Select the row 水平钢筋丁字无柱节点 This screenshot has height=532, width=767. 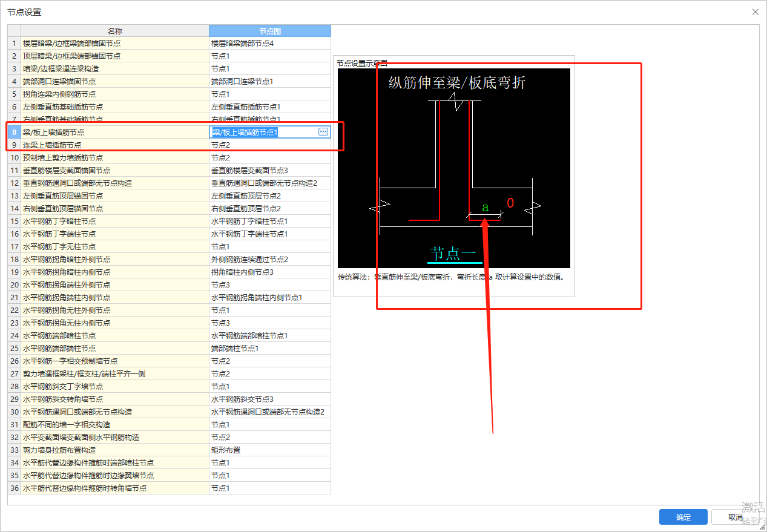tap(170, 246)
